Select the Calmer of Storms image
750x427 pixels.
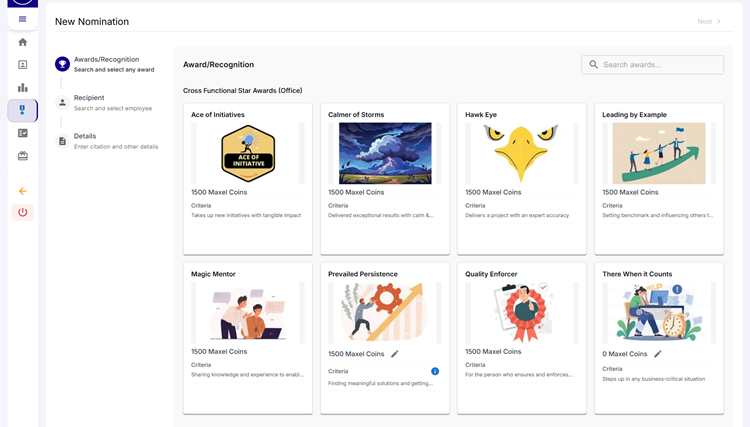[385, 153]
